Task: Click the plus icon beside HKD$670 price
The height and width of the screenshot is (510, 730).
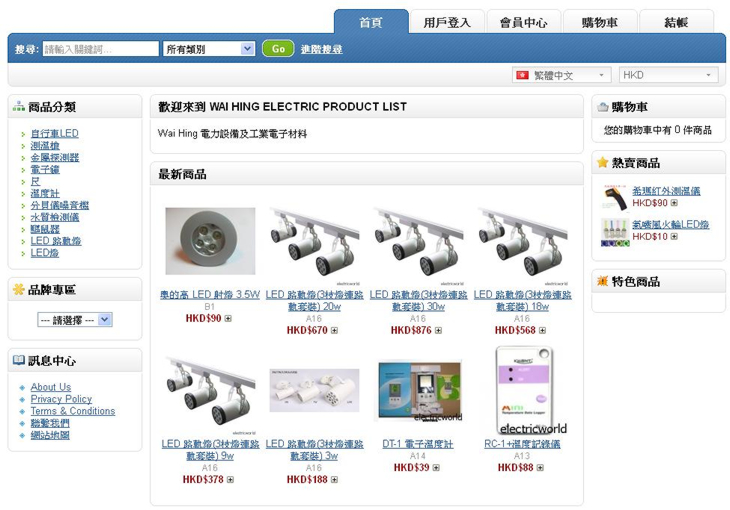Action: pyautogui.click(x=334, y=330)
